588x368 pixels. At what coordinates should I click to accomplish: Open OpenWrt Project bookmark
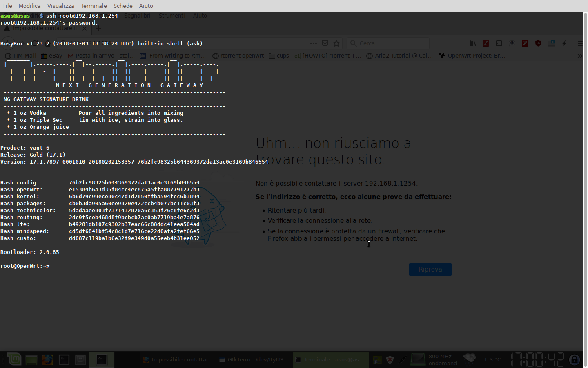[x=472, y=56]
